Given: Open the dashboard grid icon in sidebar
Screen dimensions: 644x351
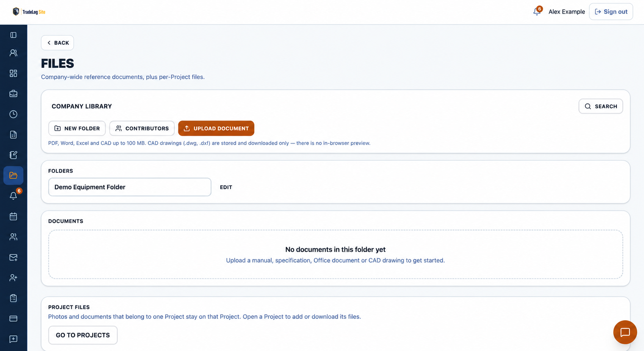Looking at the screenshot, I should (x=13, y=73).
